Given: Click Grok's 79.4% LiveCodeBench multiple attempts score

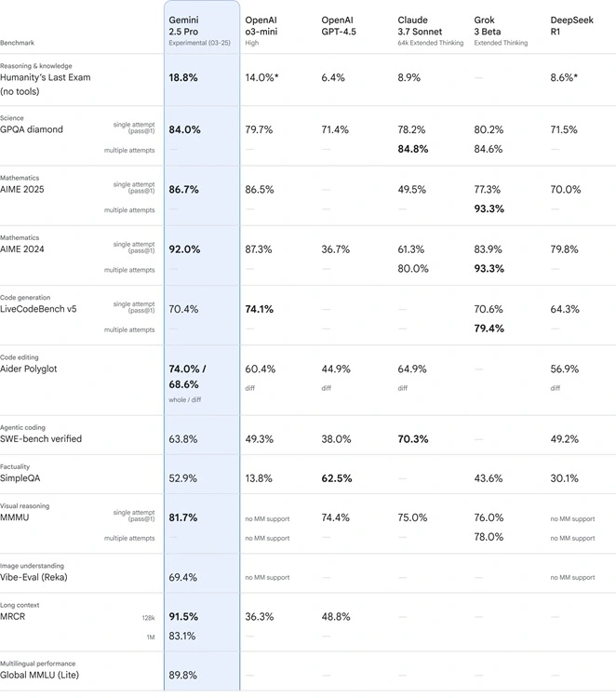Looking at the screenshot, I should [489, 329].
